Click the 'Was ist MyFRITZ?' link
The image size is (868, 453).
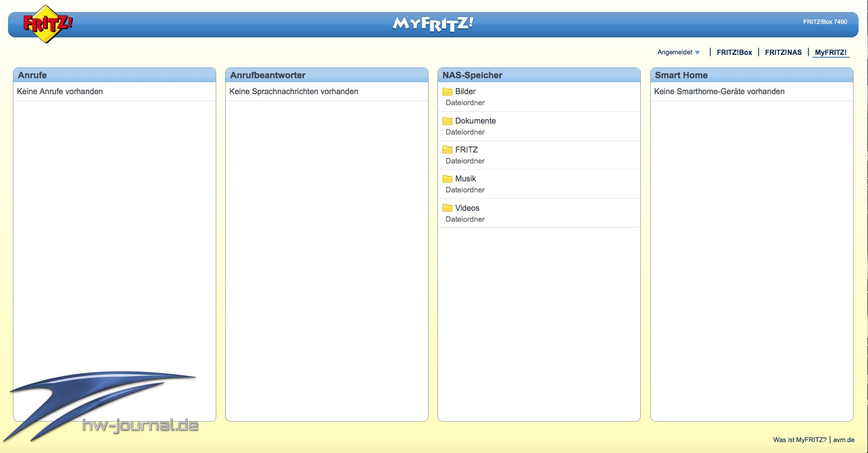pyautogui.click(x=800, y=440)
